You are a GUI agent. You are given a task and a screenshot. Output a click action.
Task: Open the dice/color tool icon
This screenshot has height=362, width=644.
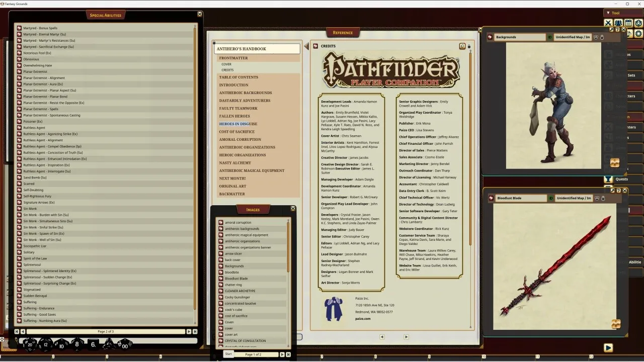[x=638, y=23]
